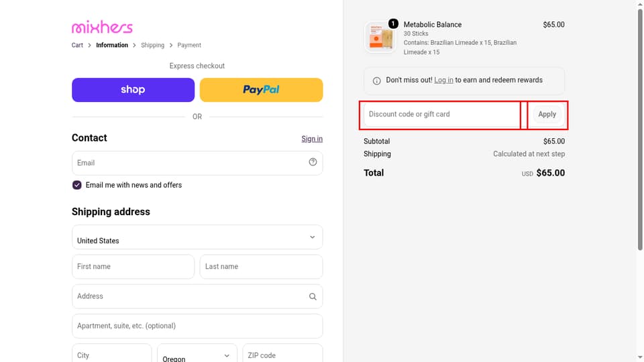
Task: Focus the First name field
Action: 133,267
